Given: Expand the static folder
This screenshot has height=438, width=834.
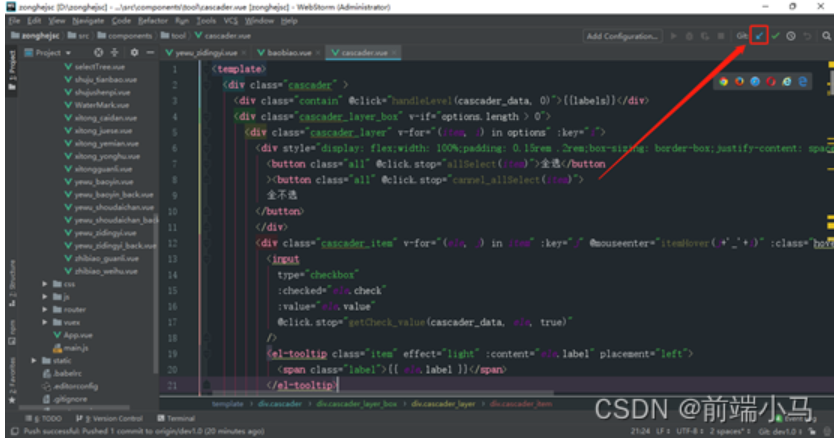Looking at the screenshot, I should point(35,361).
